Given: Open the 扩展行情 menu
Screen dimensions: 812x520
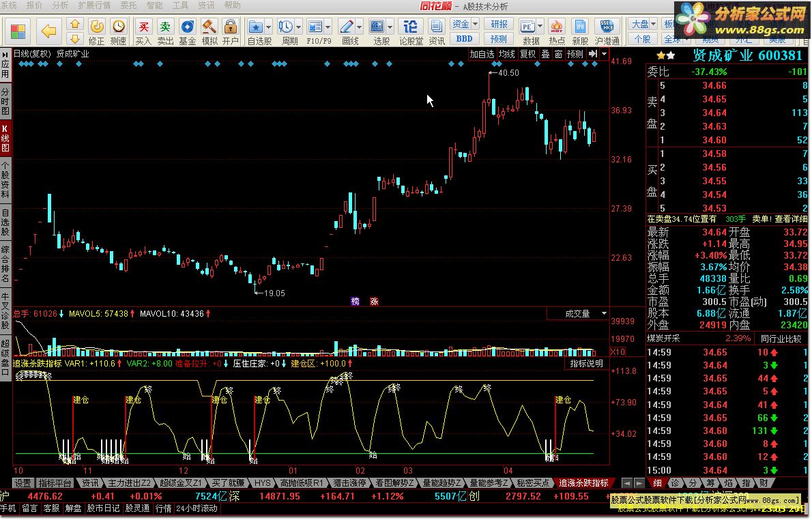Looking at the screenshot, I should 94,5.
